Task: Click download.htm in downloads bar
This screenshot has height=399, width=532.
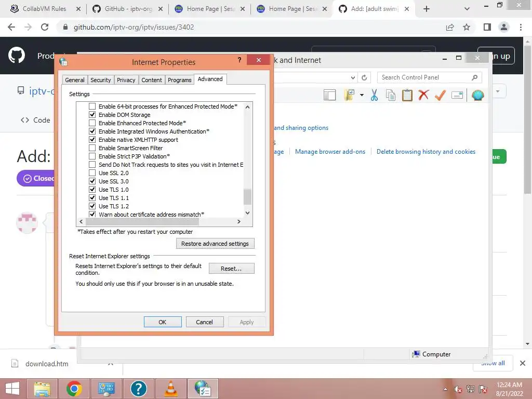Action: 47,364
